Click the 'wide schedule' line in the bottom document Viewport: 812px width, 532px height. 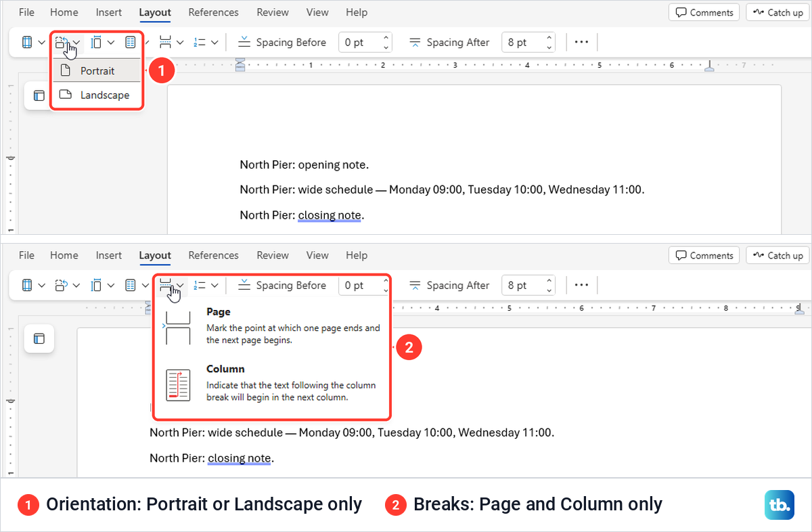click(352, 433)
